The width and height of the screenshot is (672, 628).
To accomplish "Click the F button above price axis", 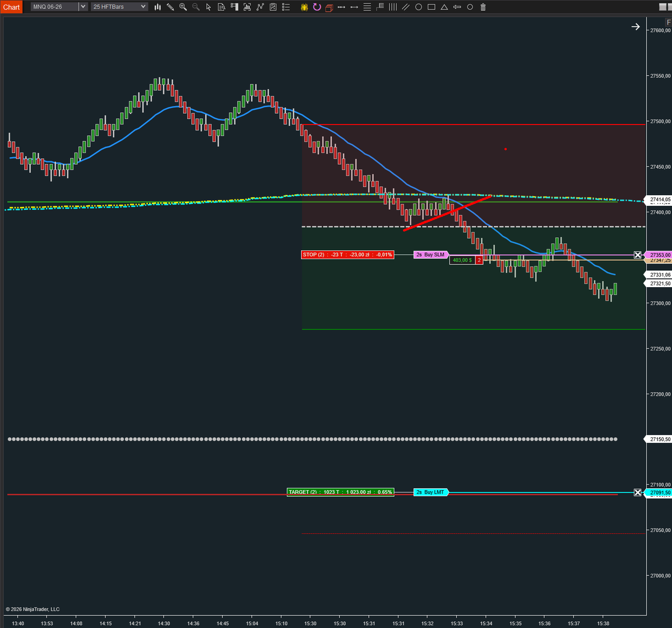I will click(669, 22).
